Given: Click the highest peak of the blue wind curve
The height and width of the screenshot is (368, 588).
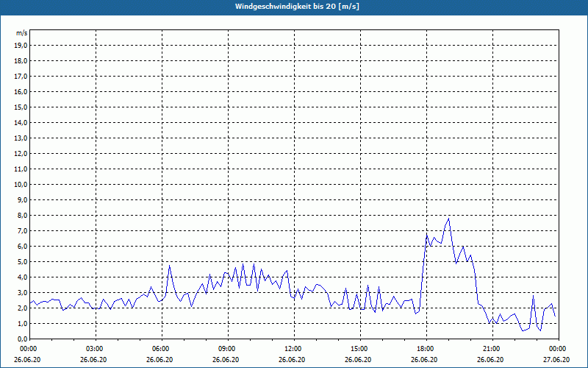Looking at the screenshot, I should [x=448, y=219].
